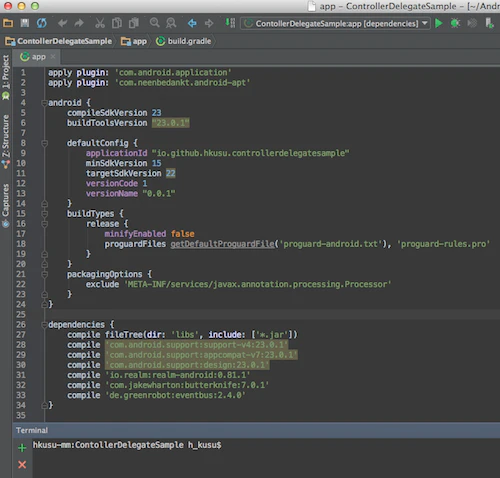Close terminal session with red X icon
Screen dimensions: 500x478
click(x=22, y=464)
